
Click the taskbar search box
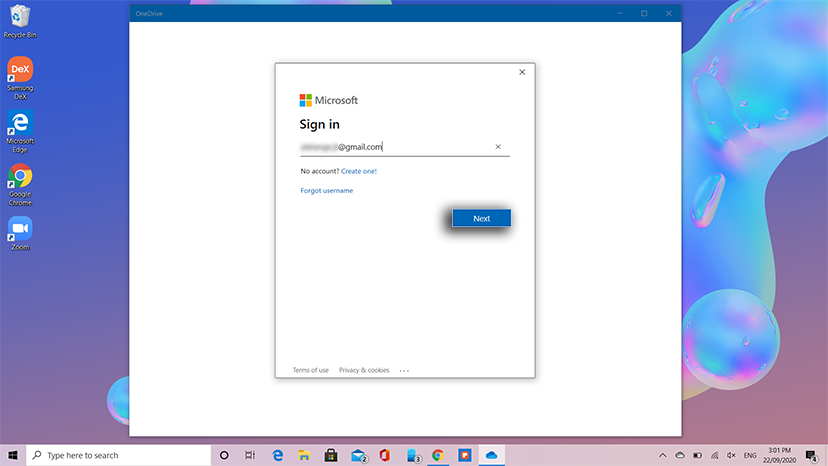coord(118,455)
